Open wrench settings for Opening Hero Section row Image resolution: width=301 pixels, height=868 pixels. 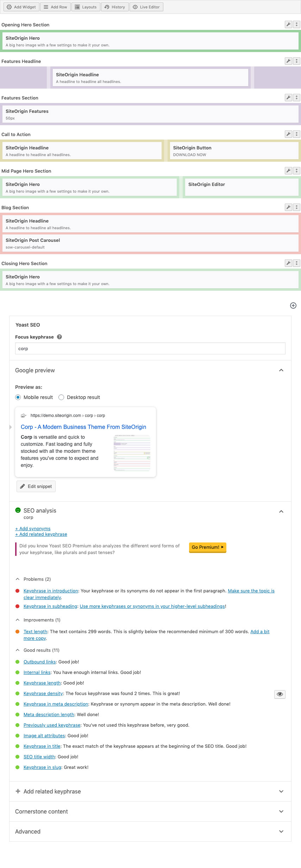tap(288, 25)
